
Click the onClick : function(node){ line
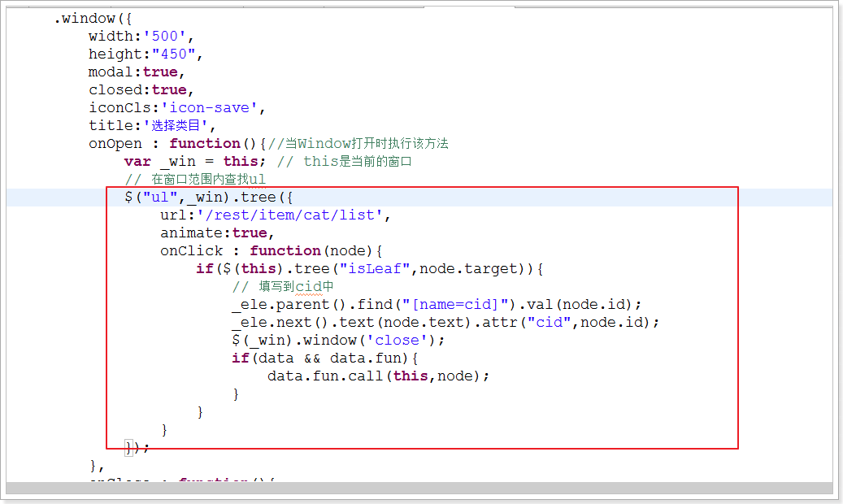(271, 250)
